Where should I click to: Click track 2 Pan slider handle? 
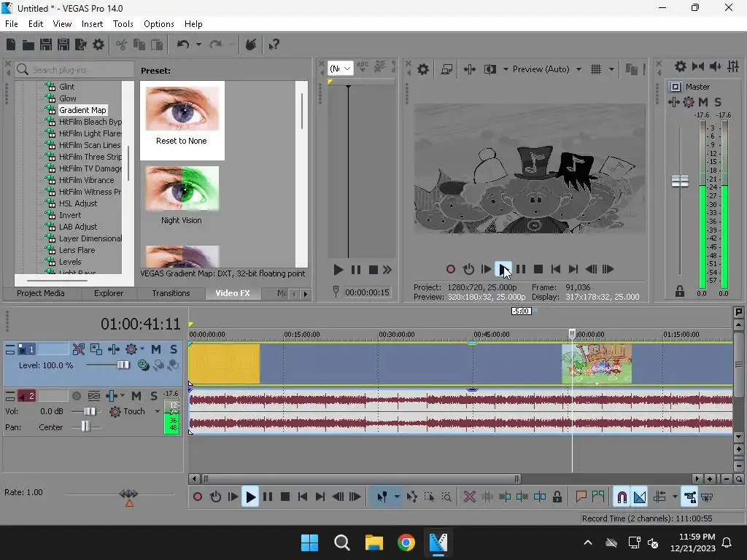85,426
